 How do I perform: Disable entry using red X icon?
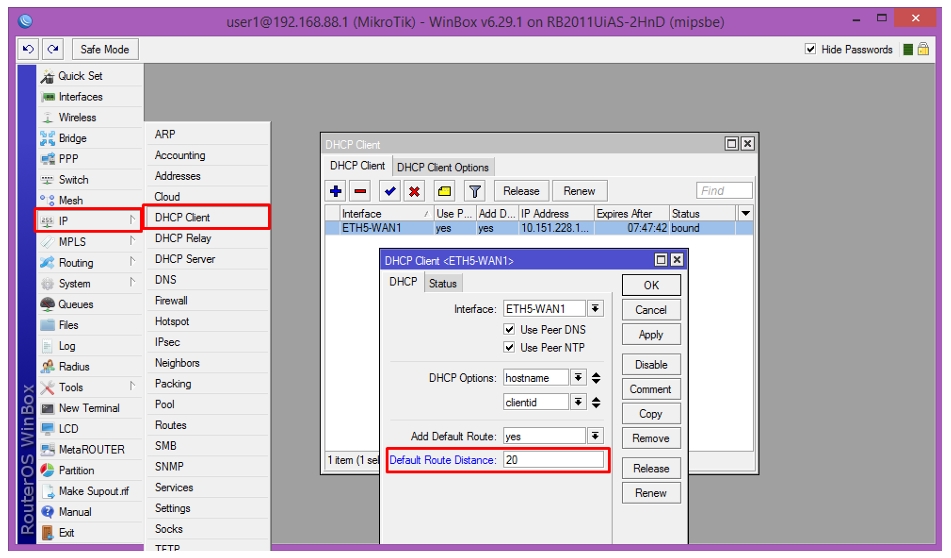point(414,191)
